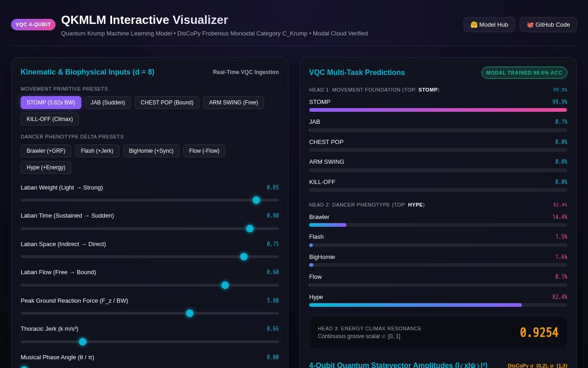Click the JAB prediction percentage 0.1%

tap(561, 122)
